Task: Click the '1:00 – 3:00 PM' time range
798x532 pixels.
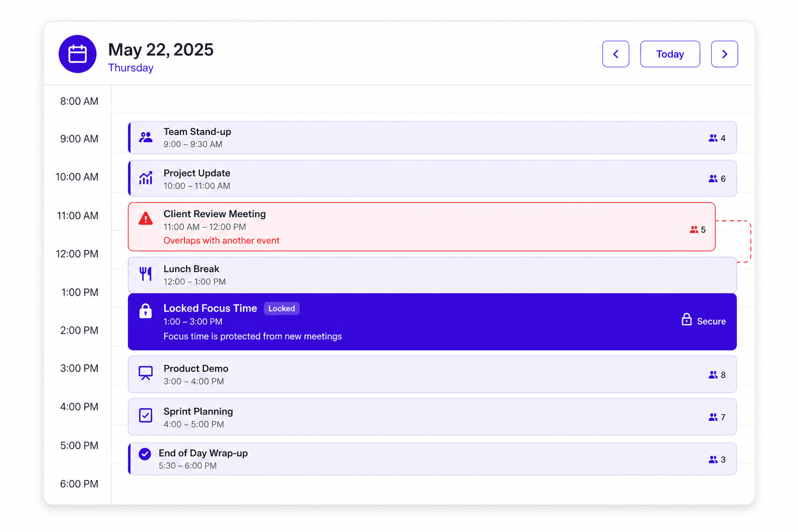Action: (x=193, y=322)
